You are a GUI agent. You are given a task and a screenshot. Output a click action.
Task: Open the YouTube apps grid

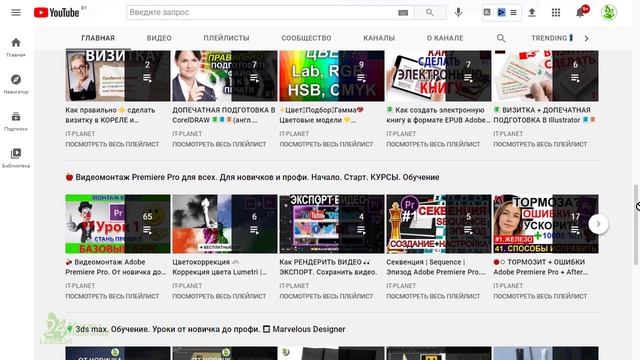556,13
